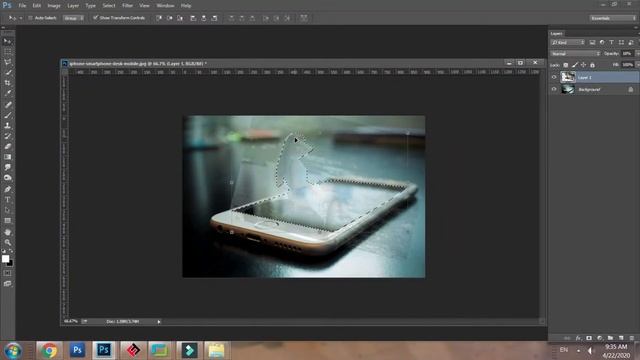This screenshot has width=640, height=360.
Task: Open the layer filter Kind dropdown
Action: click(x=568, y=42)
